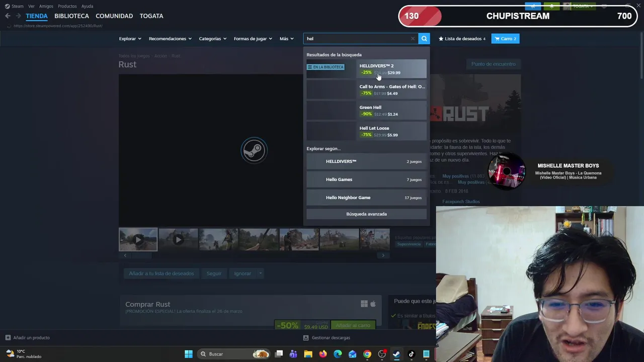Screen dimensions: 644x362
Task: Explore the HELLDIVERS franchise, 2 juegos
Action: coord(366,161)
